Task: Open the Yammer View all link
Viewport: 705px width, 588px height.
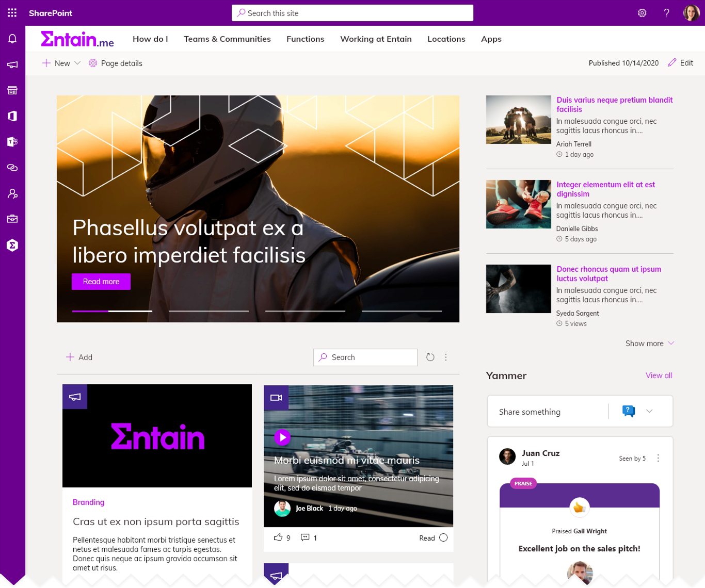Action: (x=659, y=375)
